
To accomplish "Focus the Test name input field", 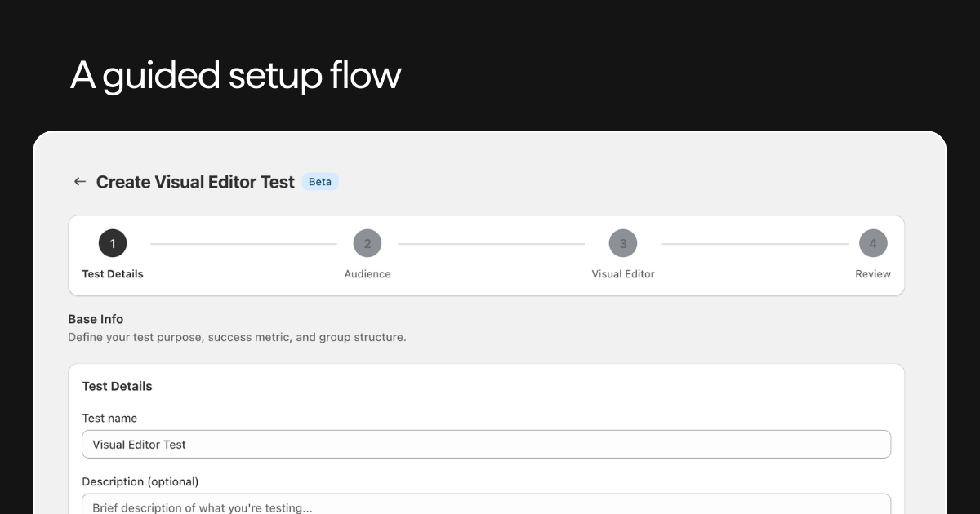I will click(x=486, y=445).
